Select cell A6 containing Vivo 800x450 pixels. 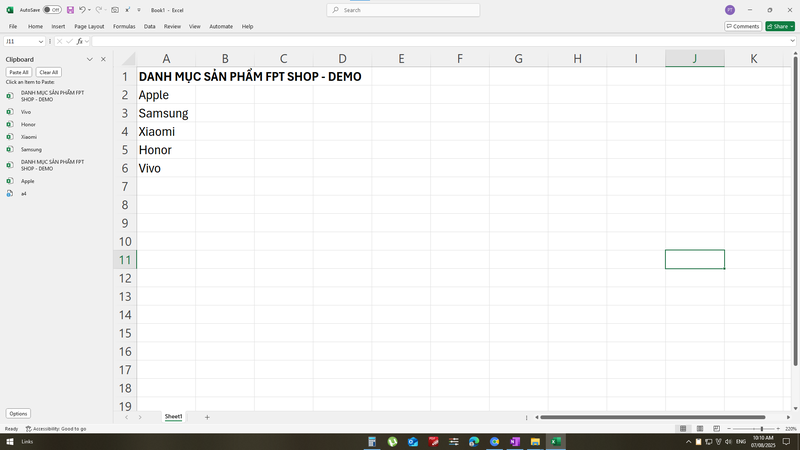point(166,168)
